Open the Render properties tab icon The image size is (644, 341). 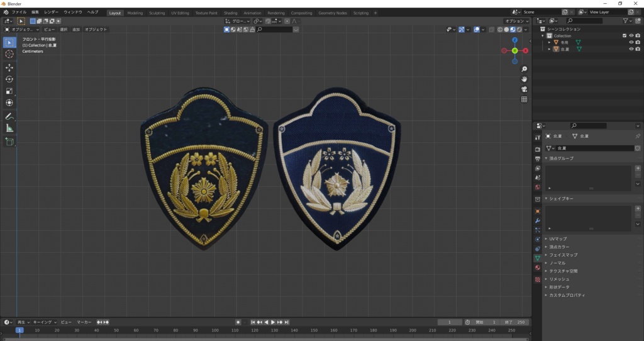pyautogui.click(x=537, y=149)
